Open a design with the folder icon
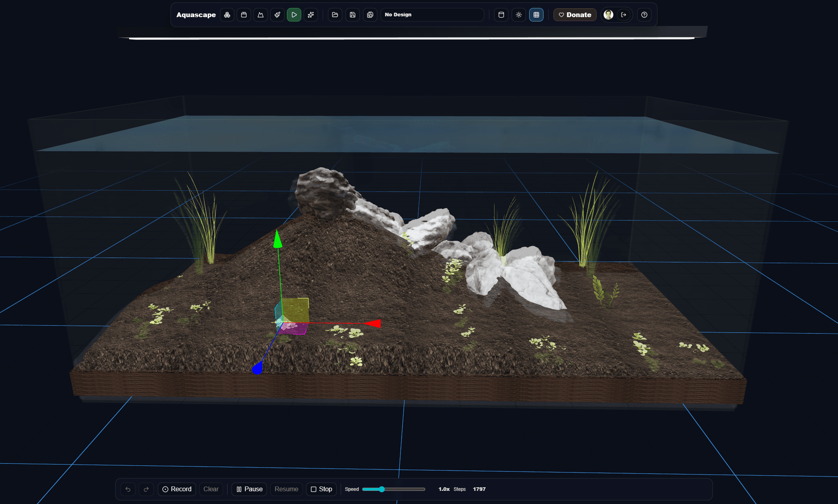The width and height of the screenshot is (838, 504). tap(335, 15)
